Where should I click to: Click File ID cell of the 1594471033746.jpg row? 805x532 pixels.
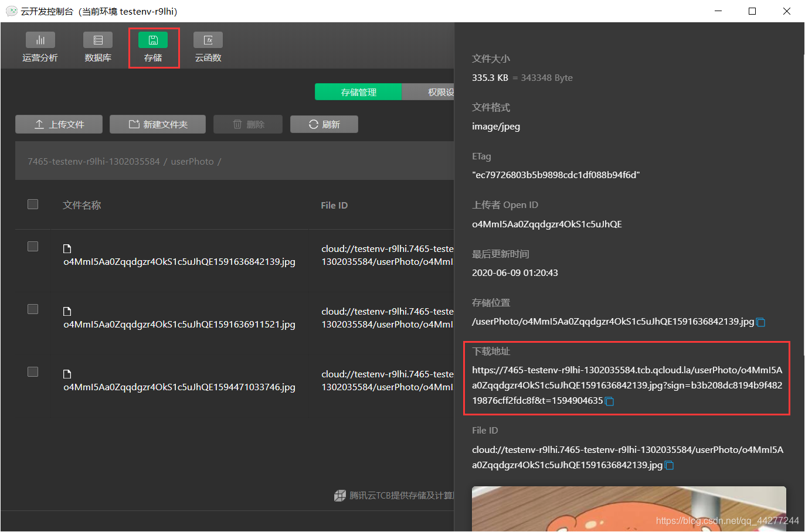[388, 380]
